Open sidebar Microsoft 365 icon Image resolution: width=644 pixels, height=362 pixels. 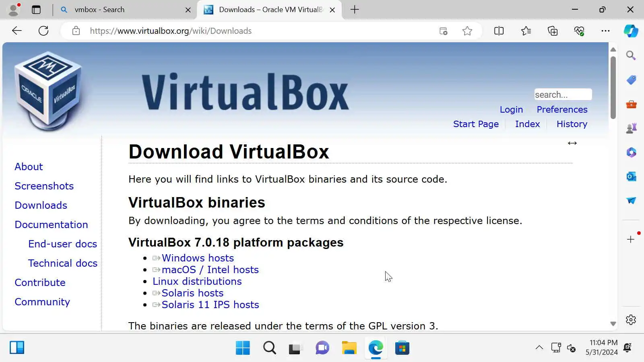pos(631,152)
